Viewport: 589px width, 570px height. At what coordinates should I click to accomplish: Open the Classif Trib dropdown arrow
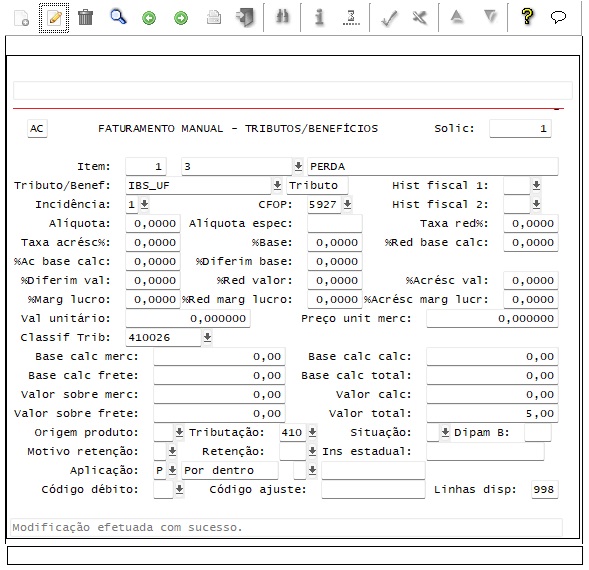click(207, 337)
